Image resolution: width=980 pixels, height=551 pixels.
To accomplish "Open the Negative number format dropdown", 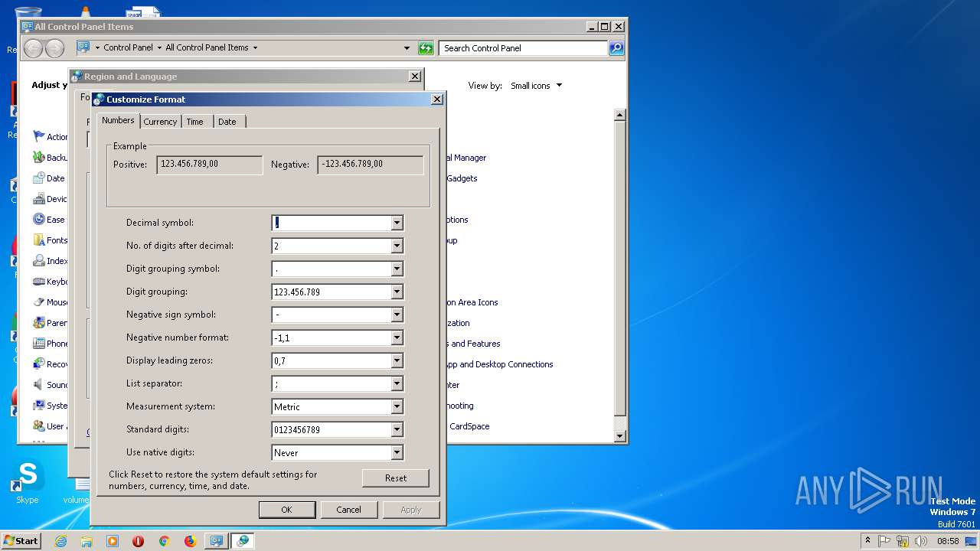I will tap(397, 337).
